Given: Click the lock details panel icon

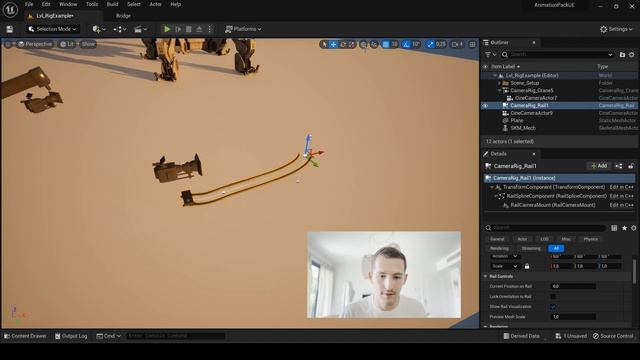Looking at the screenshot, I should (x=631, y=166).
